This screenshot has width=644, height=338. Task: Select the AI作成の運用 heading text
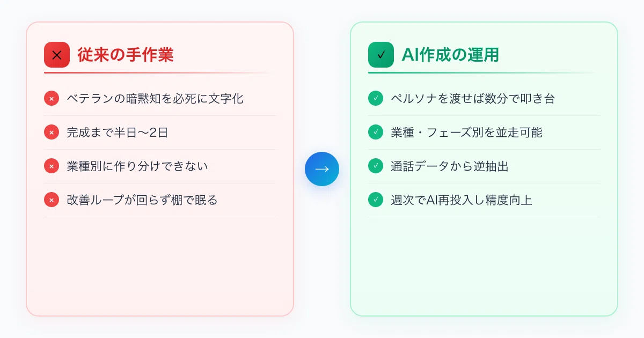450,55
